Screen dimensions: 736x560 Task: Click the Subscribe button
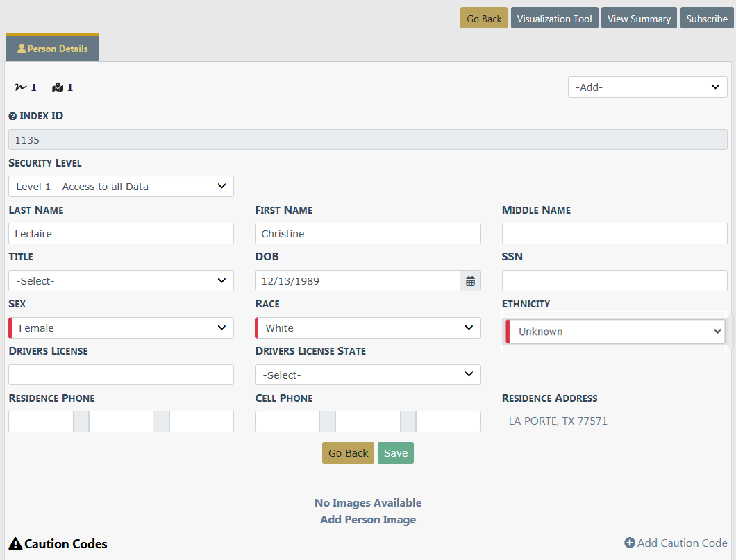coord(706,19)
